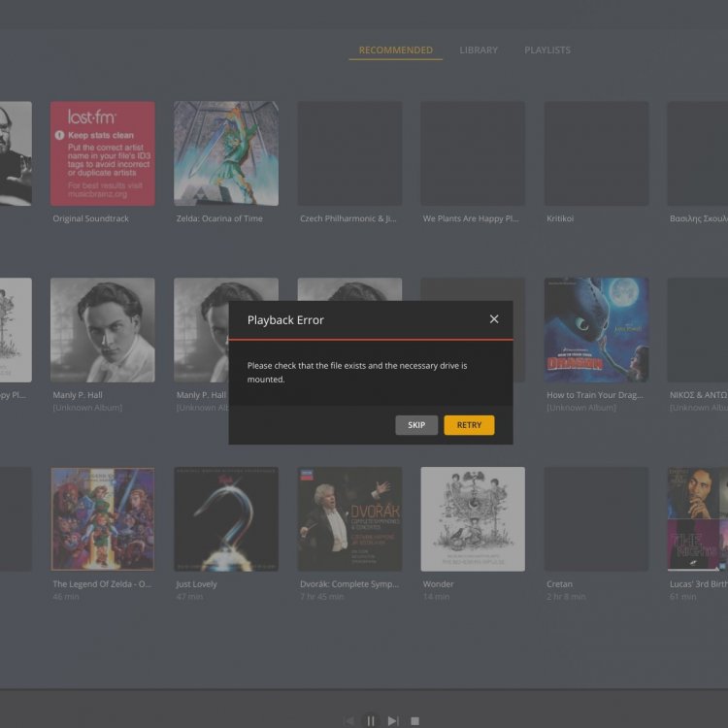Open the Zelda: Ocarina of Time cover art

coord(226,153)
